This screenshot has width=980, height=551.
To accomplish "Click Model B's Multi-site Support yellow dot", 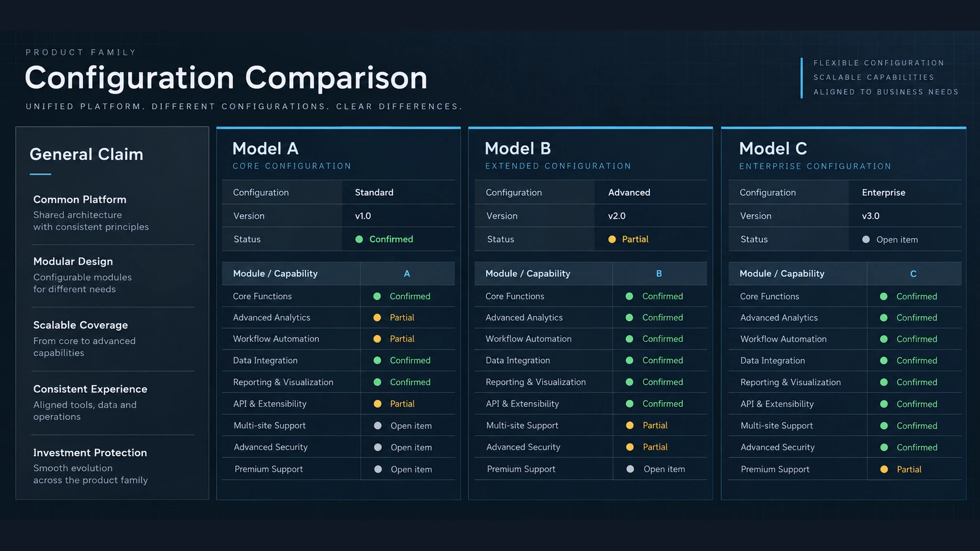I will 630,425.
